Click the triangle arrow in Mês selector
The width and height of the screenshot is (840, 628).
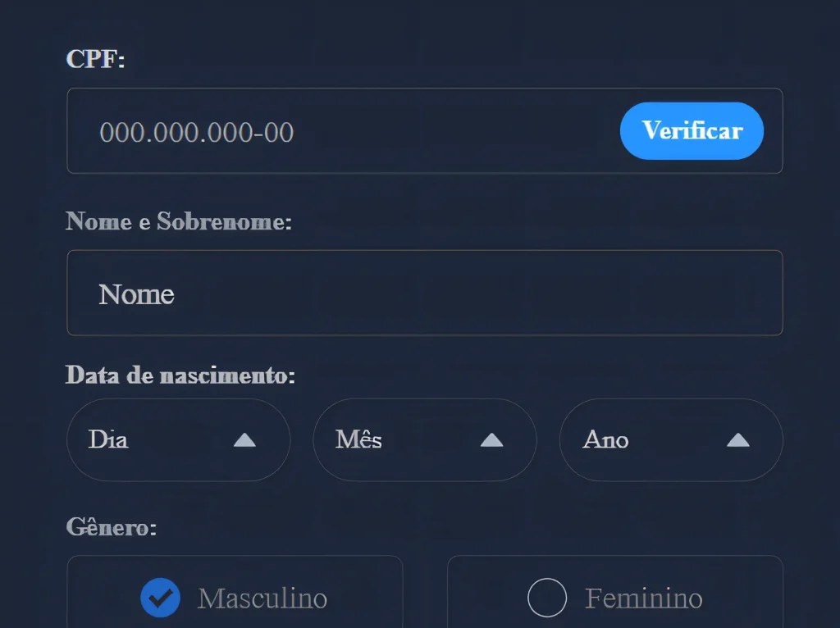click(x=492, y=440)
